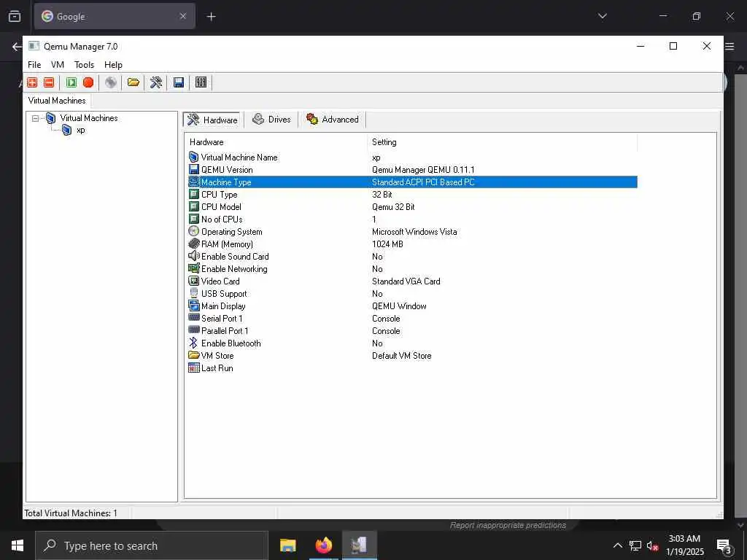Viewport: 747px width, 560px height.
Task: Click the red plus Create VM toolbar icon
Action: pyautogui.click(x=32, y=82)
